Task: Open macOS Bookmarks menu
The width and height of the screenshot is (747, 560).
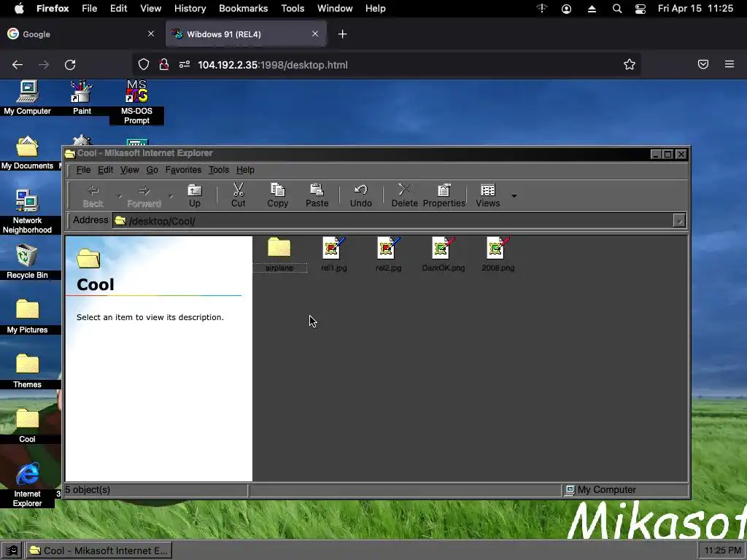Action: tap(244, 9)
